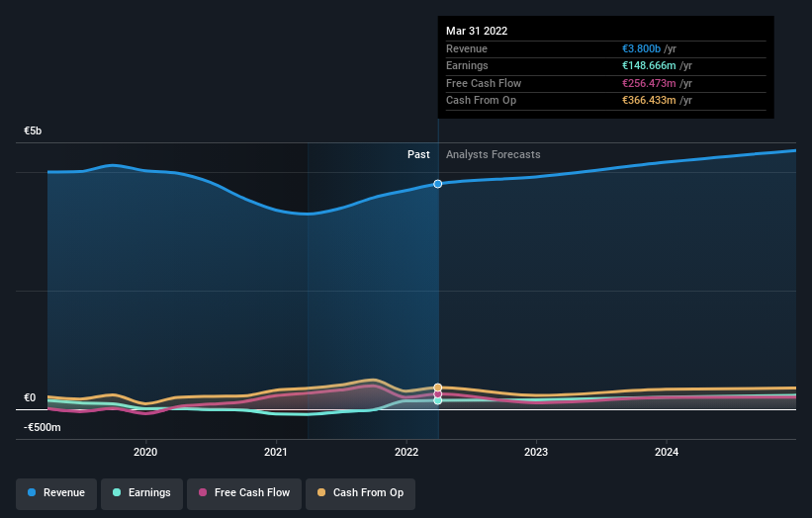This screenshot has width=812, height=518.
Task: Click the orange Cash From Op data point
Action: pos(437,388)
